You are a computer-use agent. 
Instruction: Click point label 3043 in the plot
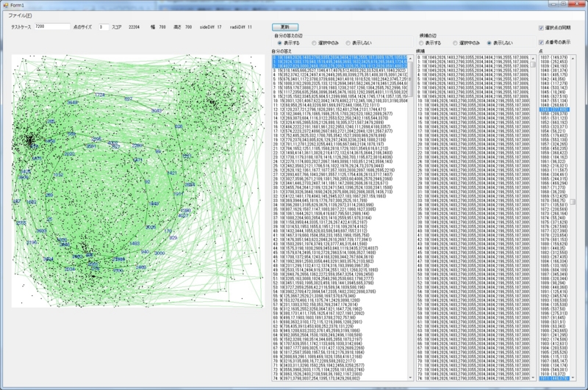(x=157, y=111)
